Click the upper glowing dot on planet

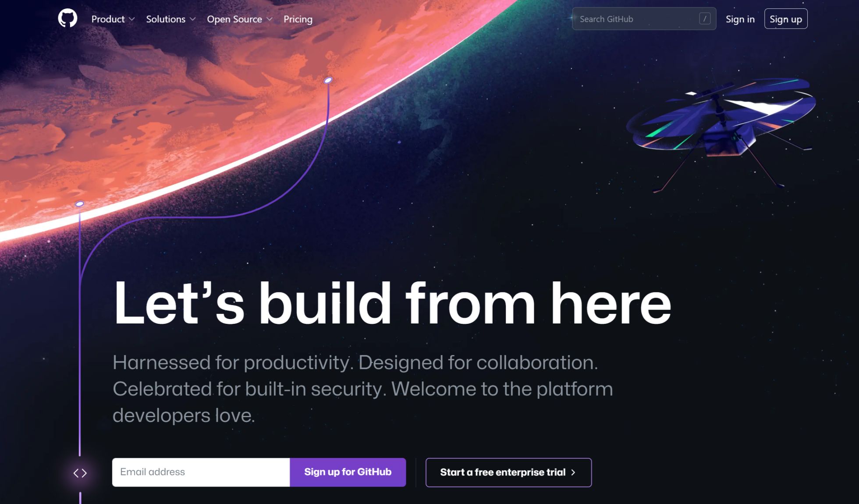pyautogui.click(x=328, y=80)
